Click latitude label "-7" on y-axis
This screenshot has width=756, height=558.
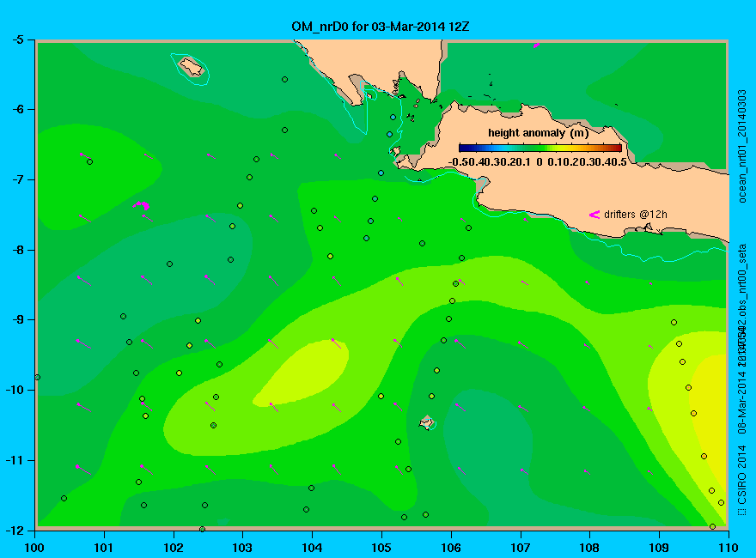coord(17,179)
